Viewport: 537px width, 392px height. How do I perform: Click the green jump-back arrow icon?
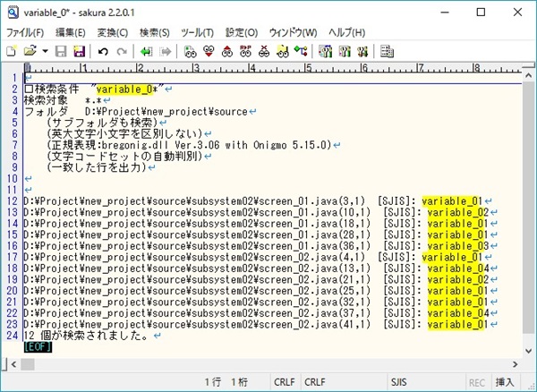click(146, 52)
